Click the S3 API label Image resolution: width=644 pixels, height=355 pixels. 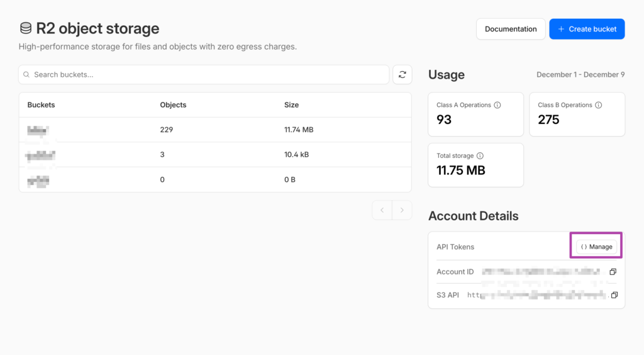[447, 295]
